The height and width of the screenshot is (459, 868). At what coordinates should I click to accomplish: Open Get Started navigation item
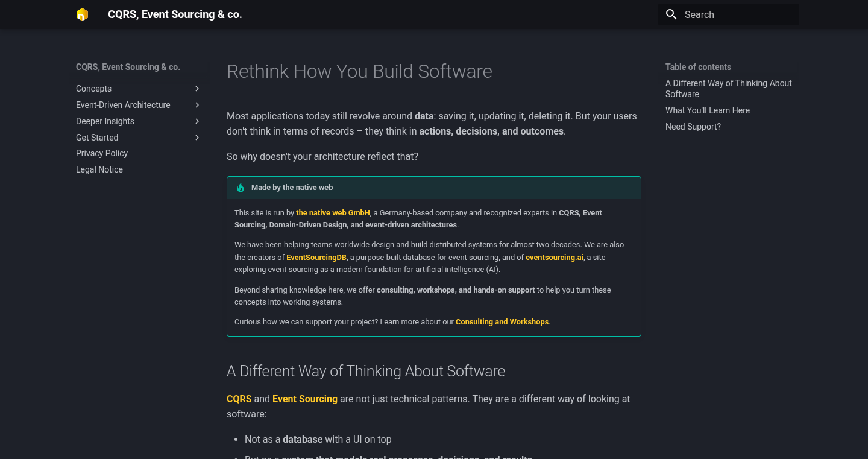tap(97, 138)
